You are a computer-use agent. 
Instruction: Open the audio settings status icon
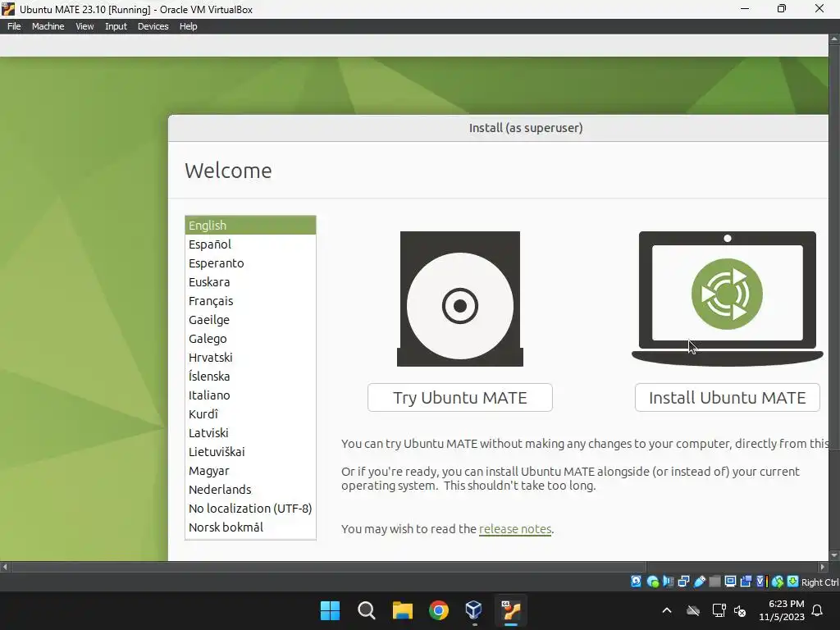(x=668, y=582)
